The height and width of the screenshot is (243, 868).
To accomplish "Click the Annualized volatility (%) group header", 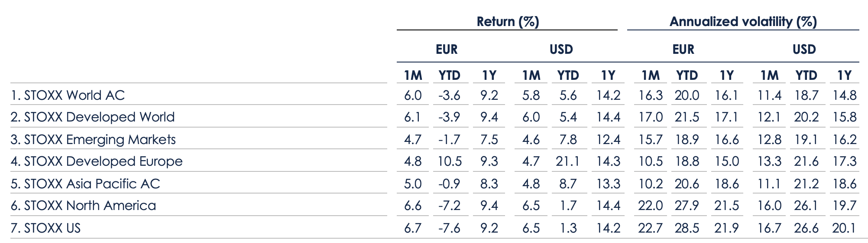I will (743, 22).
